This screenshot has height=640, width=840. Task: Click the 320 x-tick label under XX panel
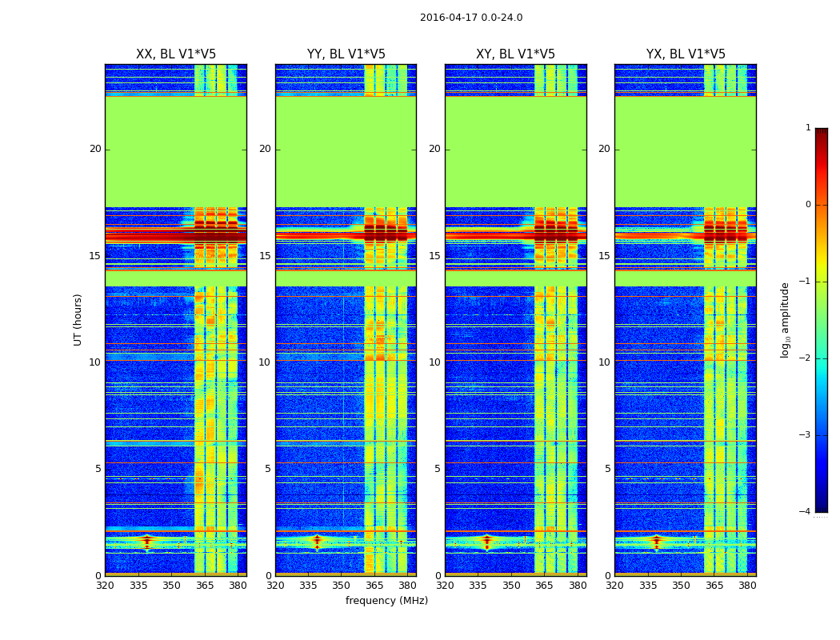point(105,586)
